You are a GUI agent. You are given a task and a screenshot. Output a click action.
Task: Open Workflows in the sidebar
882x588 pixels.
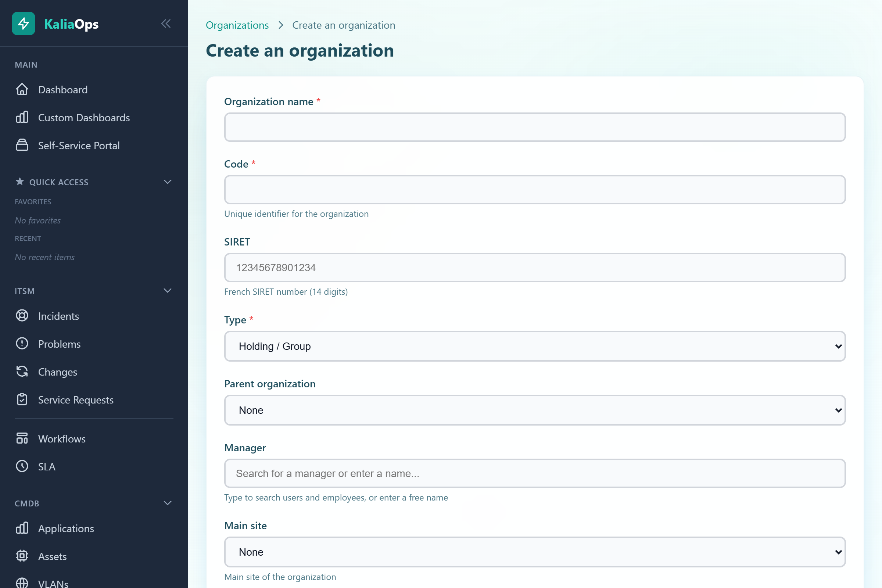62,438
